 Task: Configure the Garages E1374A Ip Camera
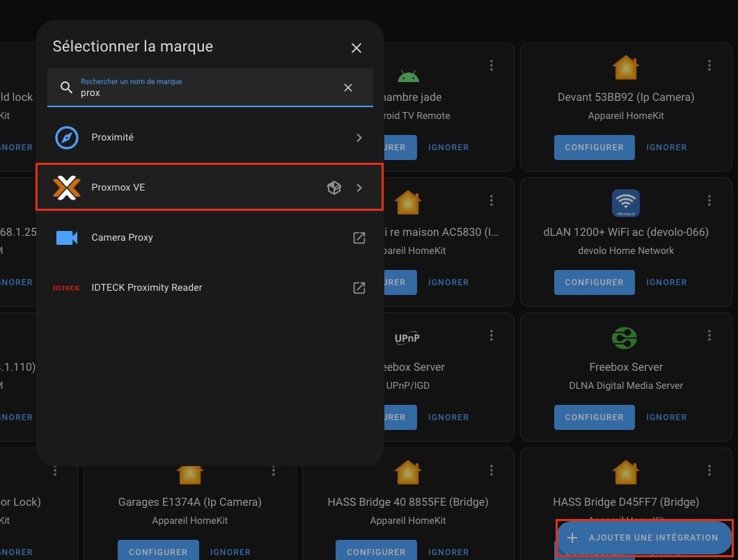(158, 550)
